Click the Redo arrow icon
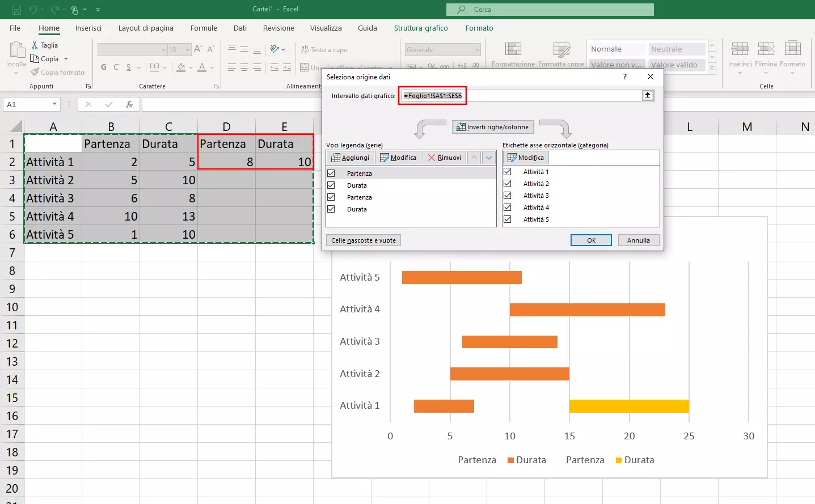Screen dimensions: 815x504 point(54,9)
